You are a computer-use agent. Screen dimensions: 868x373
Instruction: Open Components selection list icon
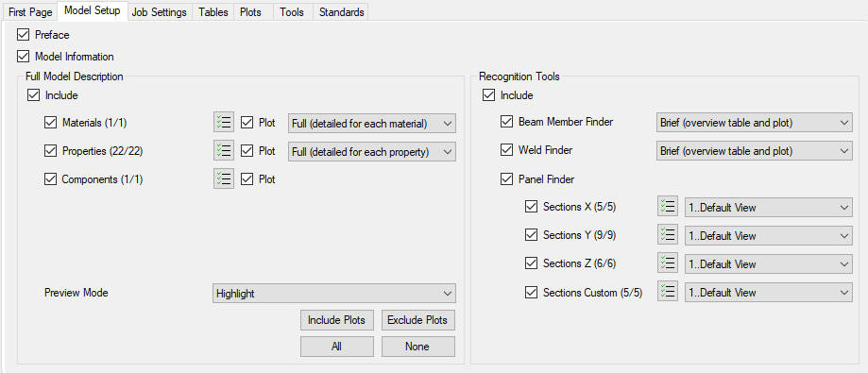point(224,178)
